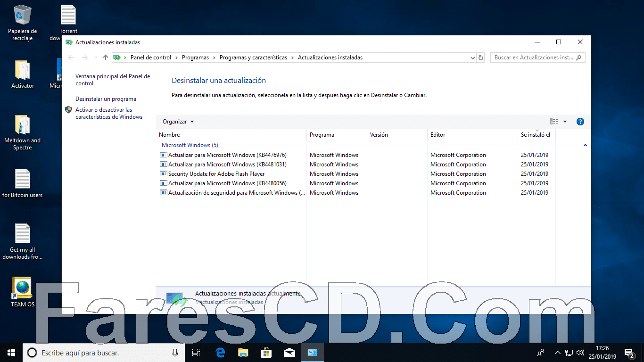Image resolution: width=644 pixels, height=362 pixels.
Task: Open Ventana principal del Panel de control
Action: click(113, 80)
